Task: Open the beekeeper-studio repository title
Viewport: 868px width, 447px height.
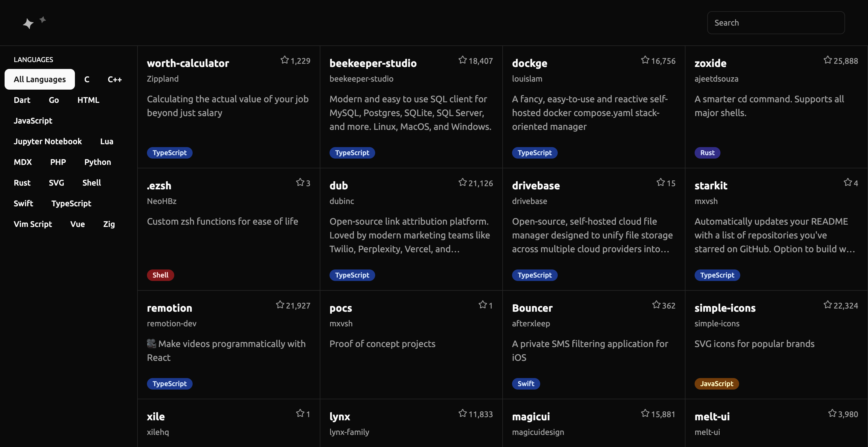Action: [373, 63]
